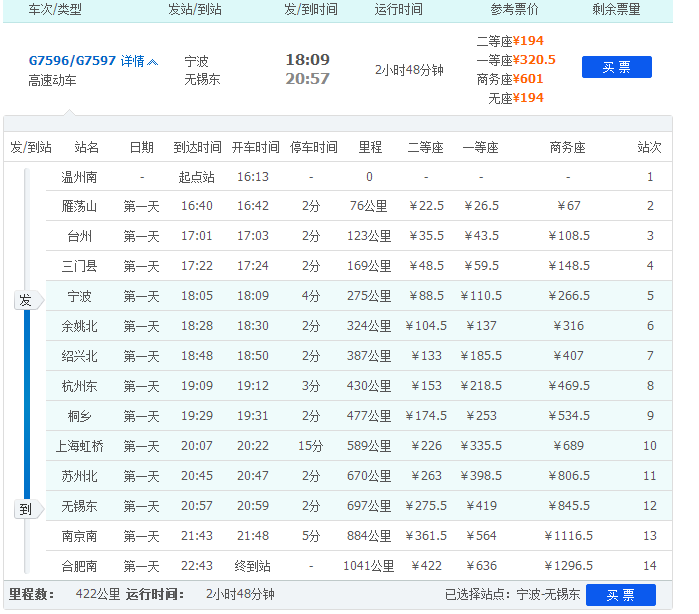The height and width of the screenshot is (614, 699).
Task: Click the 参考票价 header
Action: [514, 9]
